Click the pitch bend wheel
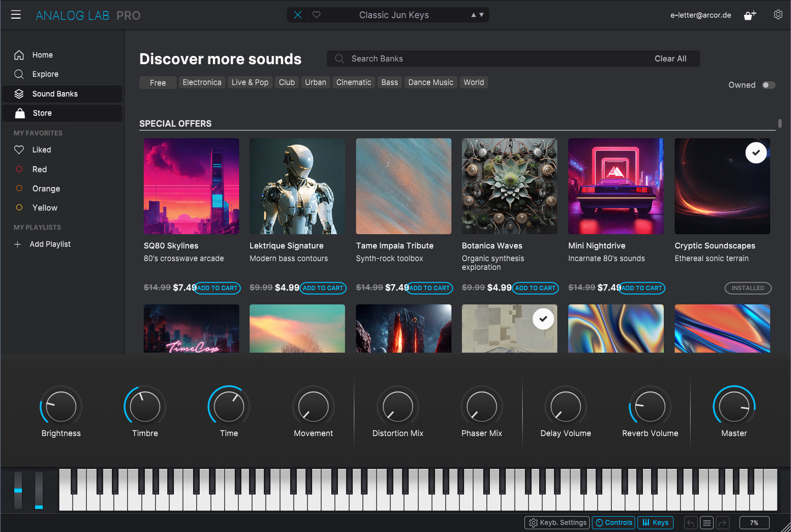Screen dimensions: 791x532 (x=18, y=490)
